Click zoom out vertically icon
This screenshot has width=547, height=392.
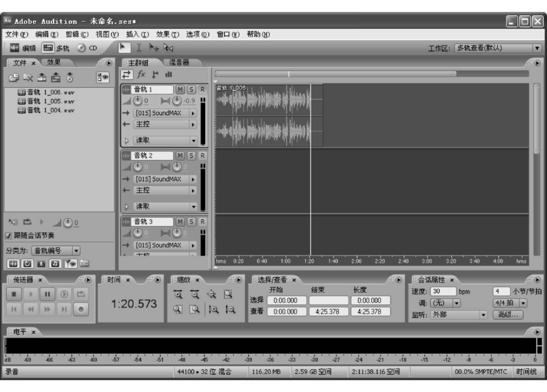click(230, 309)
